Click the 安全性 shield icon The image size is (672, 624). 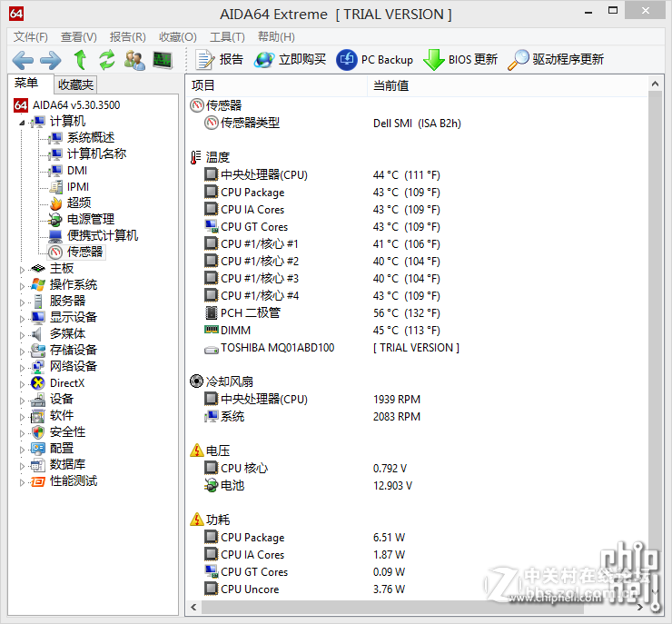click(38, 432)
